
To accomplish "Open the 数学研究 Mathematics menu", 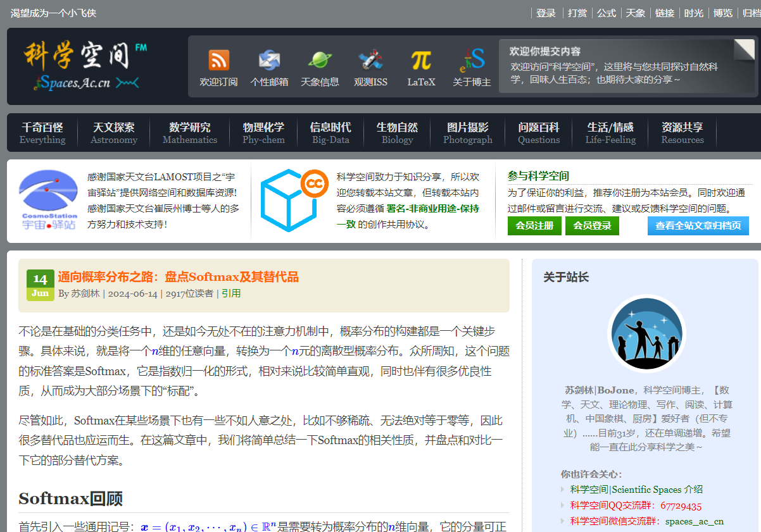I will (x=190, y=133).
